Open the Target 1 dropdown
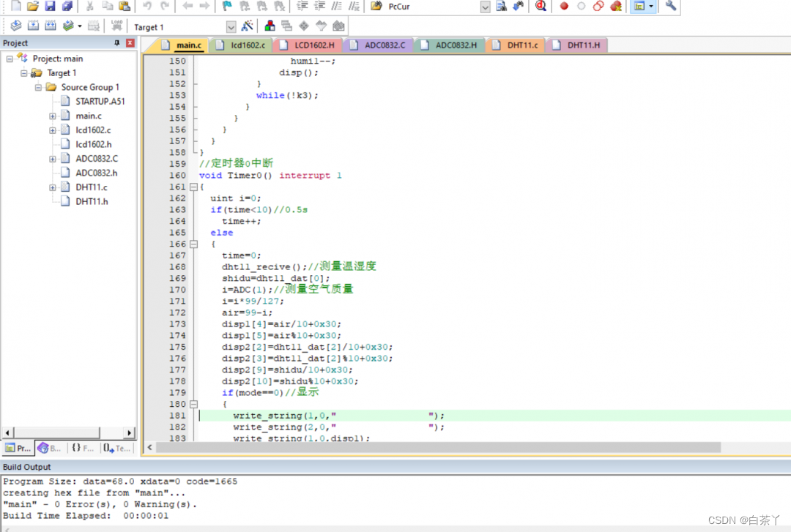Image resolution: width=791 pixels, height=532 pixels. pyautogui.click(x=231, y=27)
